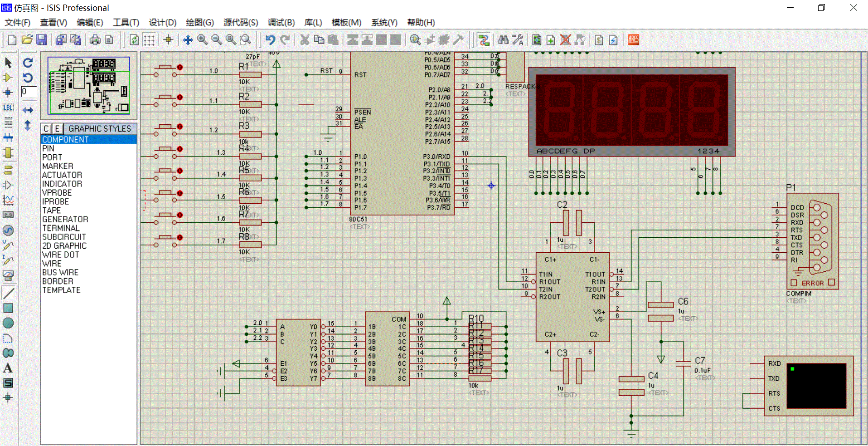Image resolution: width=868 pixels, height=446 pixels.
Task: Redo the last undone change
Action: coord(285,40)
